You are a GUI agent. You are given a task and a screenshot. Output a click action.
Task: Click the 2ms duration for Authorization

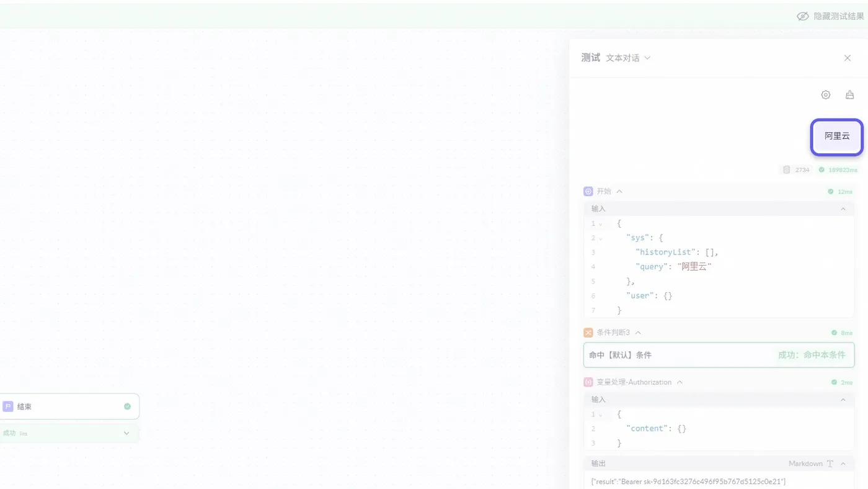point(847,383)
